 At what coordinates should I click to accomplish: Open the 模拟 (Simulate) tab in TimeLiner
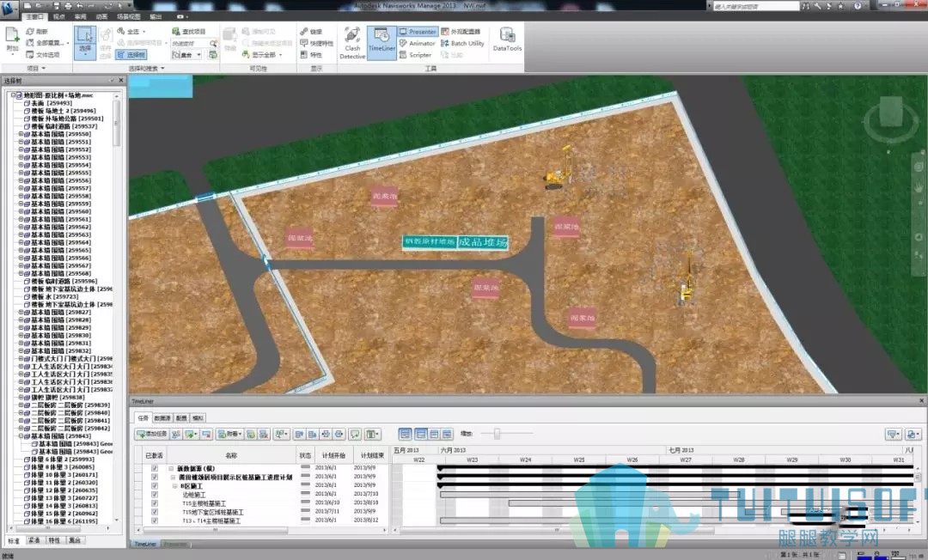click(198, 418)
